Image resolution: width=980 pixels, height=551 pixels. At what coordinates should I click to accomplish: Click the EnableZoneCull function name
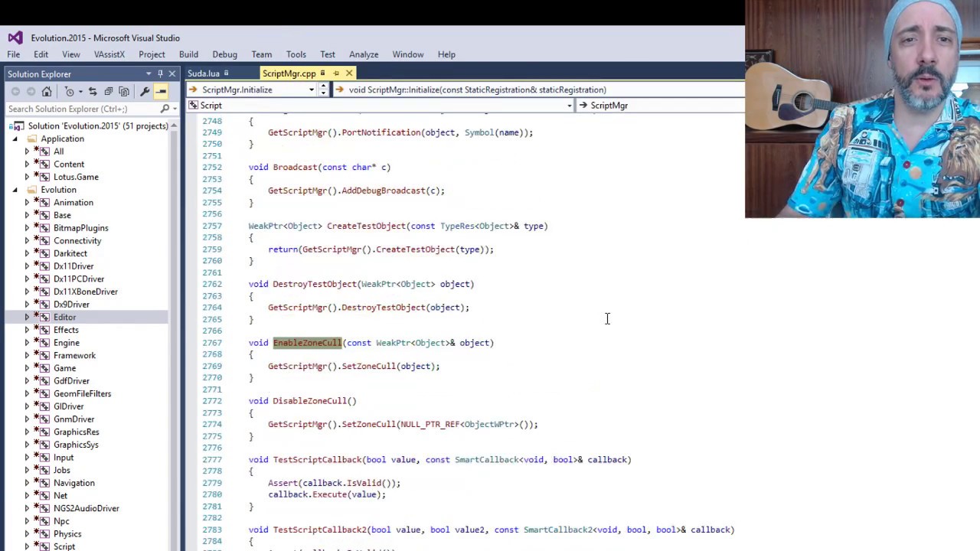(x=307, y=343)
